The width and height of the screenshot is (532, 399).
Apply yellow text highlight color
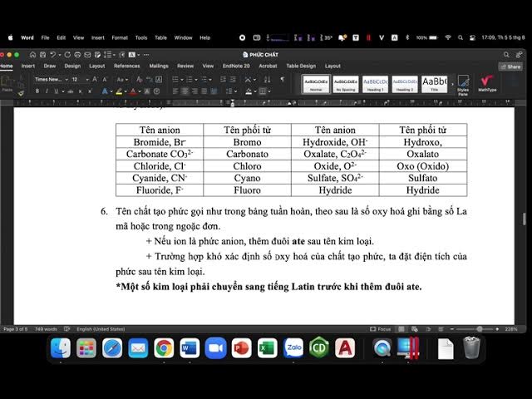point(119,91)
